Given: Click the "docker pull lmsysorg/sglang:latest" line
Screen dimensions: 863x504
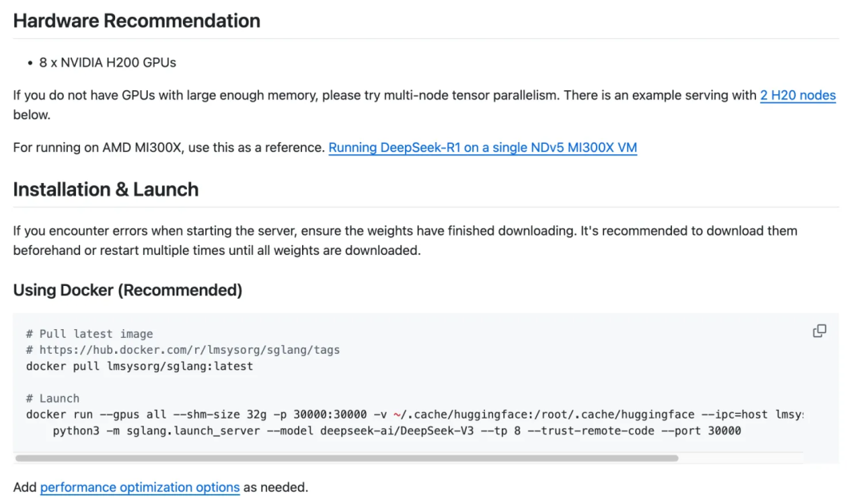Looking at the screenshot, I should (x=139, y=367).
